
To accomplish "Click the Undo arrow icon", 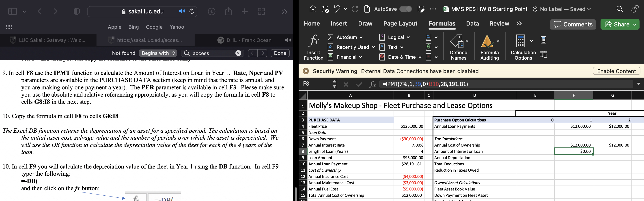I will 337,9.
